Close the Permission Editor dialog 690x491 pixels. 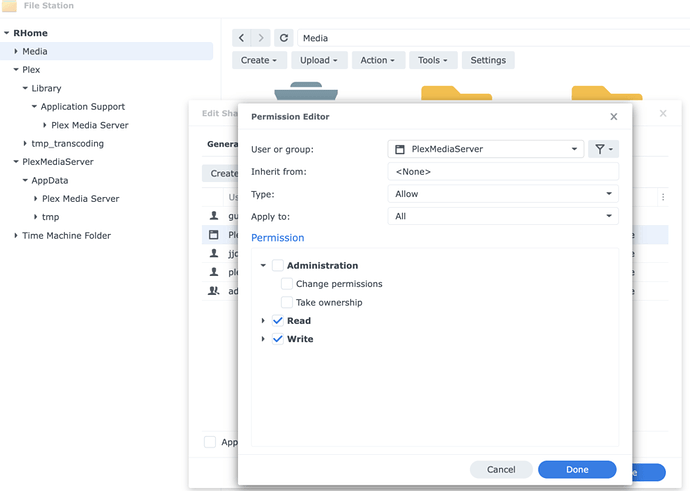click(613, 117)
